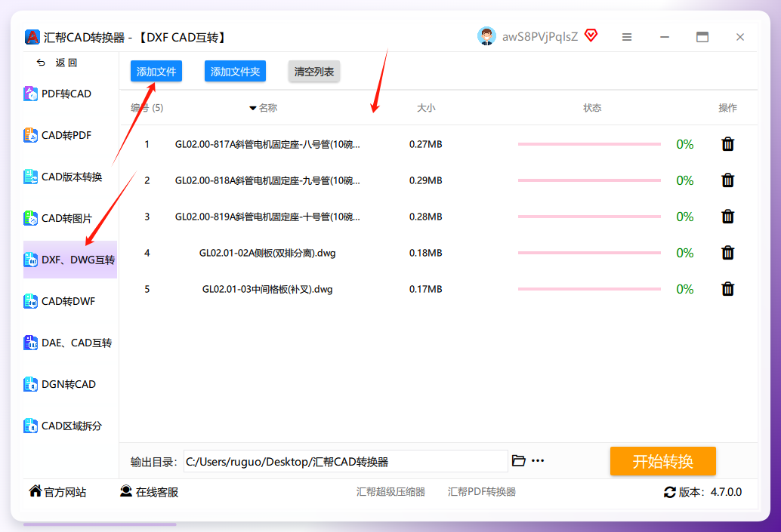Switch to CAD转图片
781x532 pixels.
click(58, 219)
